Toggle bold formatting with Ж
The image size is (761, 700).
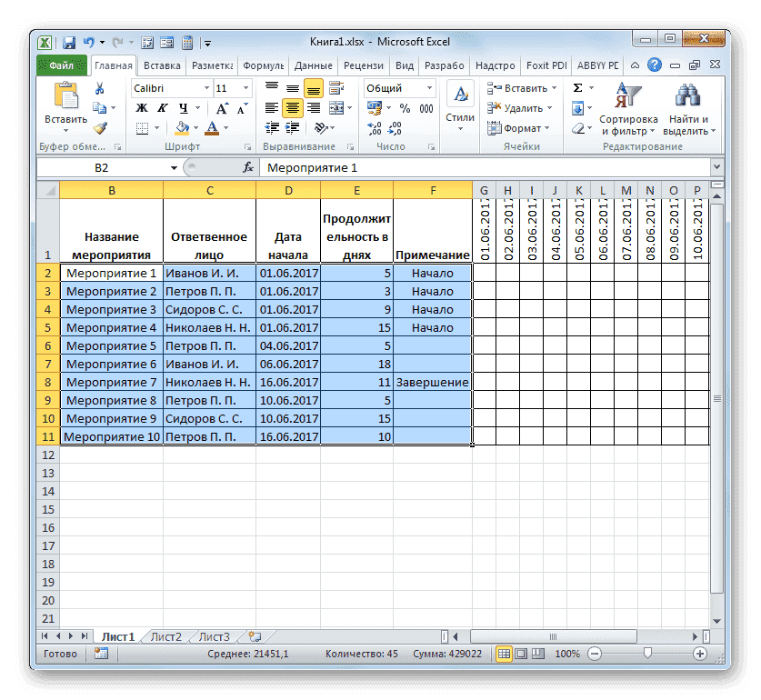[x=142, y=108]
